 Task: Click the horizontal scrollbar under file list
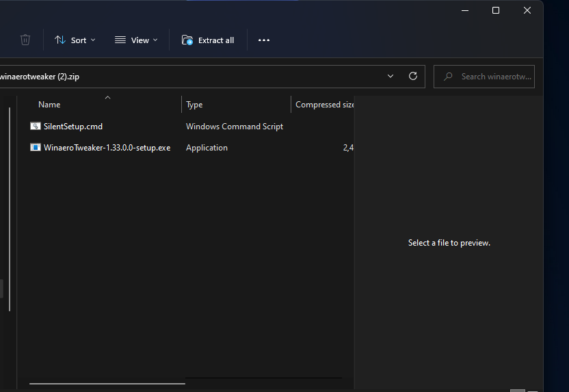pyautogui.click(x=107, y=384)
